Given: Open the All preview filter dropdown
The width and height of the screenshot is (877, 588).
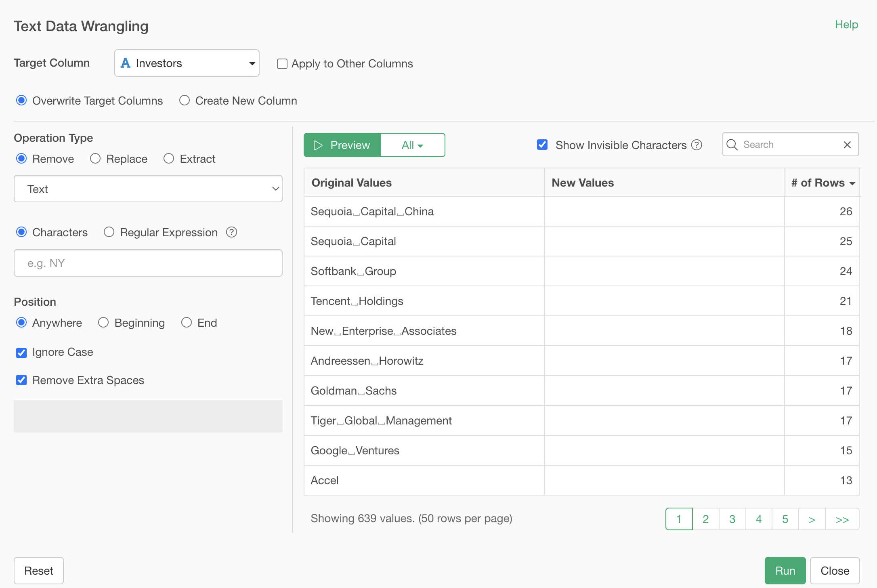Looking at the screenshot, I should pos(413,145).
